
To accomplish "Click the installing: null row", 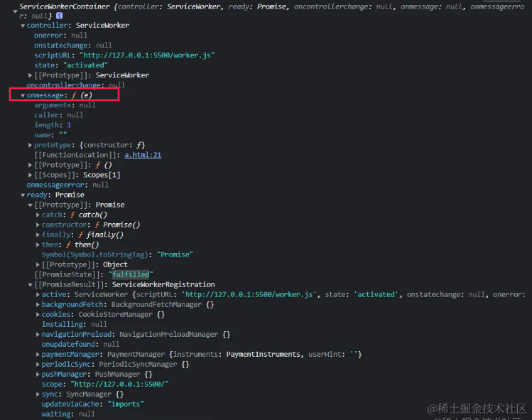I will (x=75, y=324).
